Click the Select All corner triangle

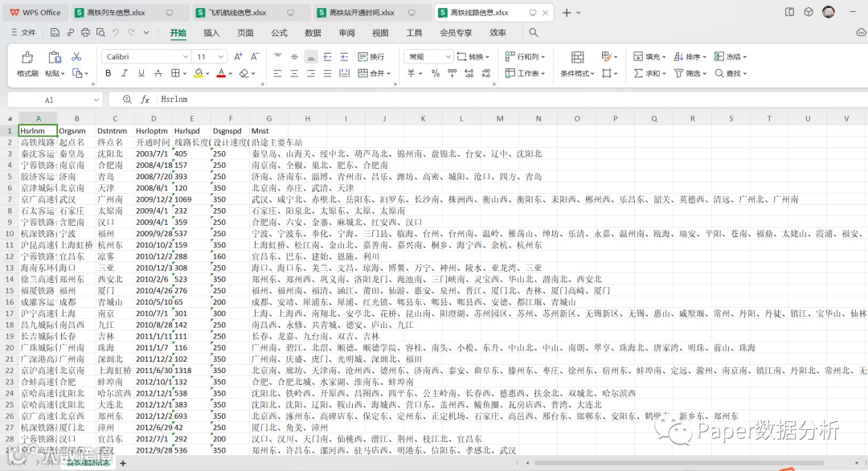(10, 118)
